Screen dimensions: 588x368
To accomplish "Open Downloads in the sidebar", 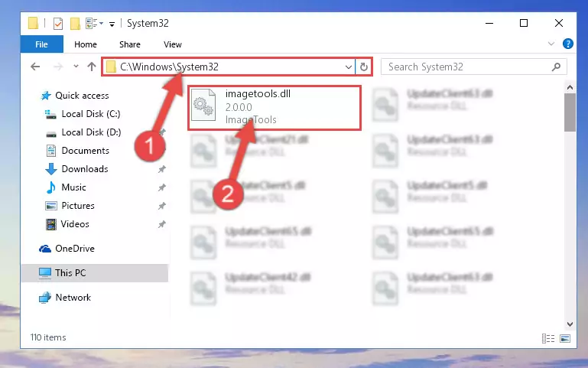I will 85,169.
